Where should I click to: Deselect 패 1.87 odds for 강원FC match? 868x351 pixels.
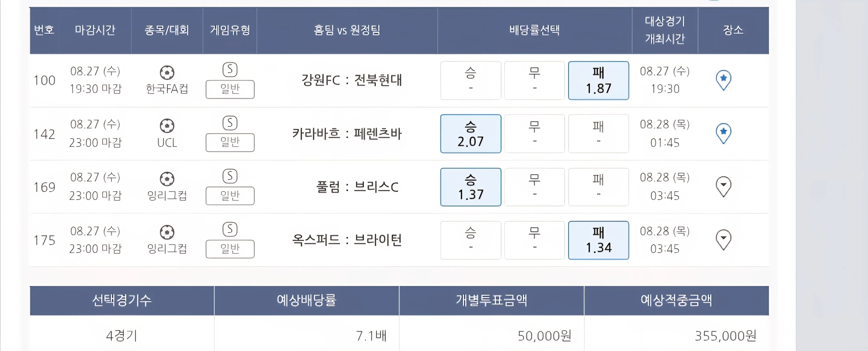point(598,81)
